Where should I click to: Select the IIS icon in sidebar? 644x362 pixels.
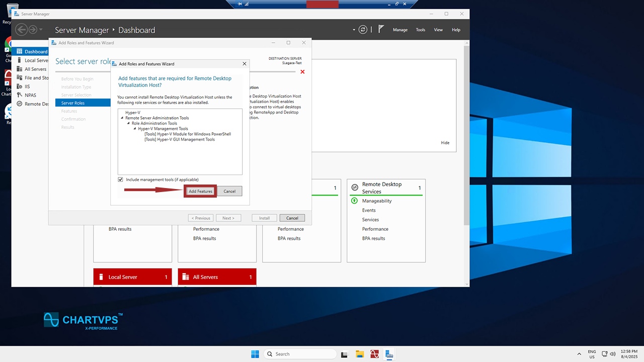click(19, 86)
